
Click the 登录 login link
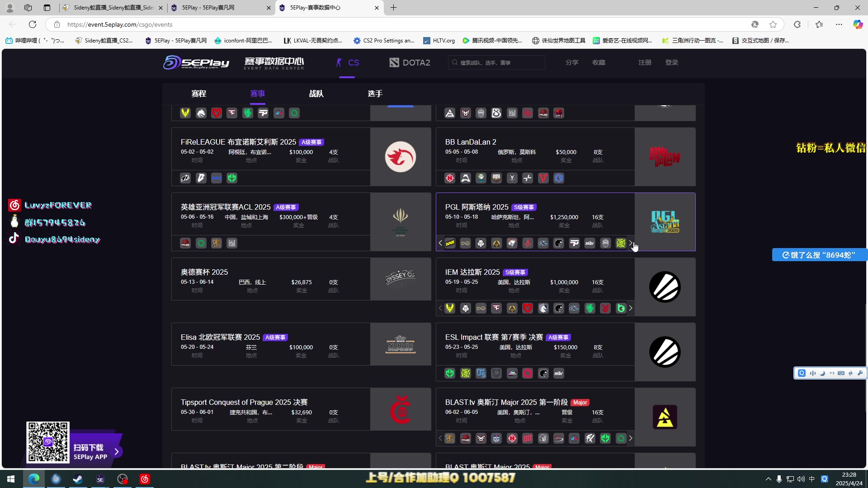tap(672, 62)
